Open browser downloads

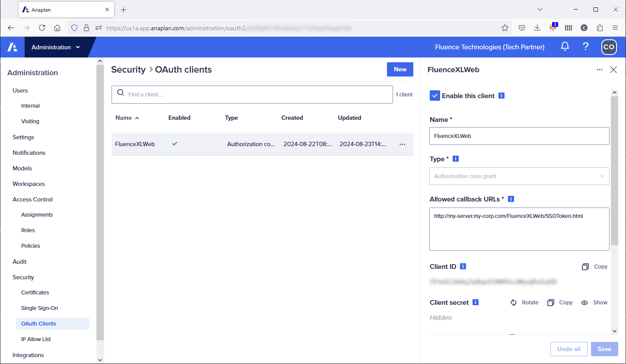point(537,28)
